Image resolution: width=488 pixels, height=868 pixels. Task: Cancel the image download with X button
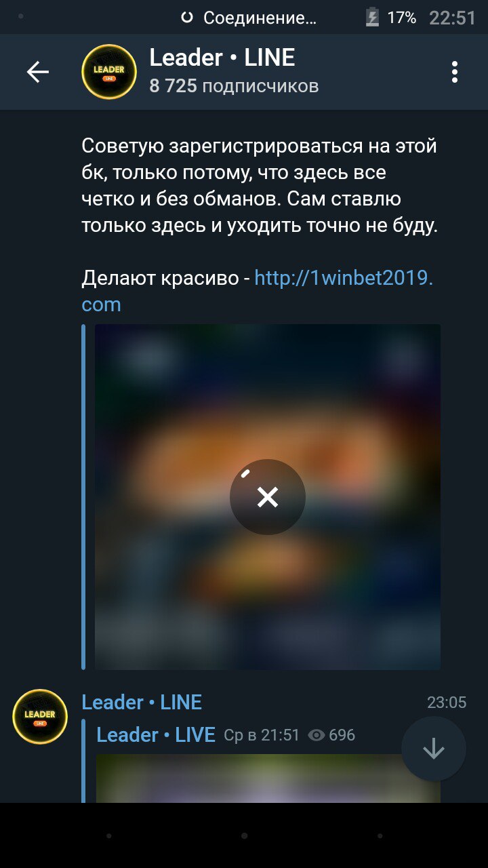point(268,497)
